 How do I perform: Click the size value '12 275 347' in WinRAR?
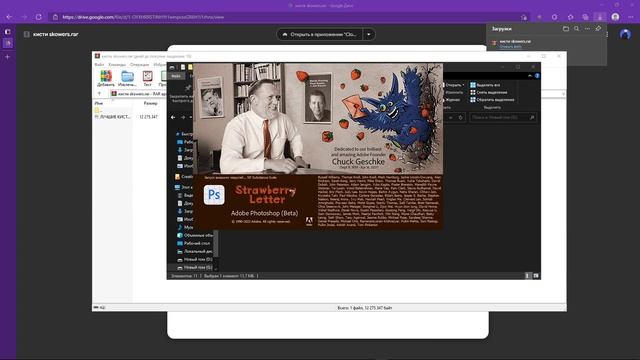(x=149, y=117)
